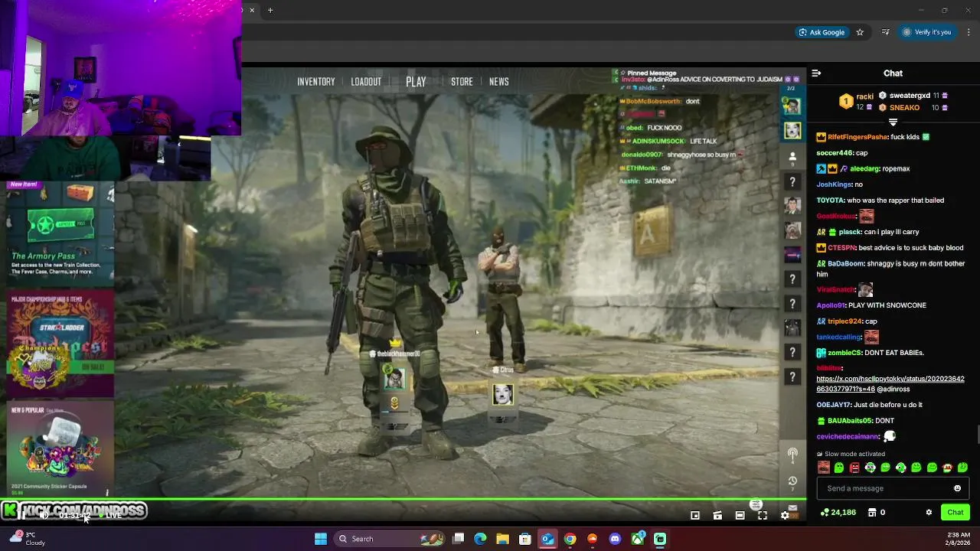
Task: Open STORE in the CS2 menu
Action: click(x=462, y=82)
